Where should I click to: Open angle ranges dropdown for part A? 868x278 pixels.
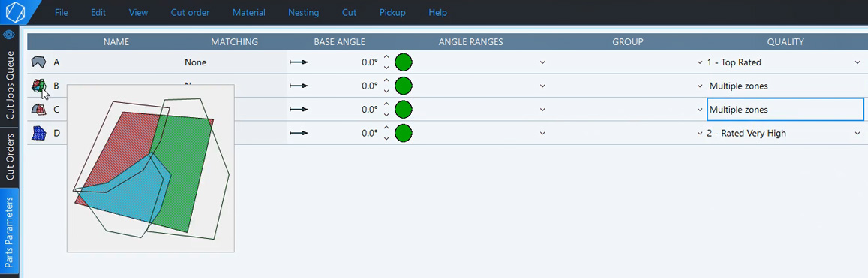542,62
